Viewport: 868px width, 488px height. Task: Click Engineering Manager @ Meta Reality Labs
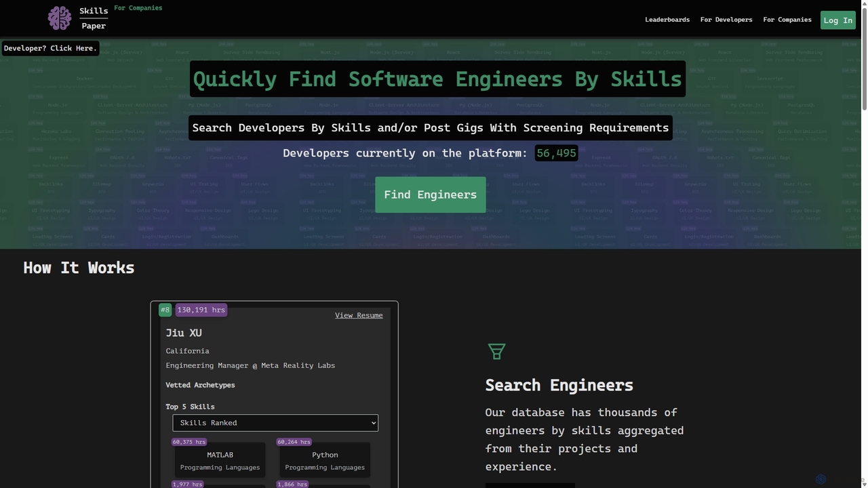[250, 365]
